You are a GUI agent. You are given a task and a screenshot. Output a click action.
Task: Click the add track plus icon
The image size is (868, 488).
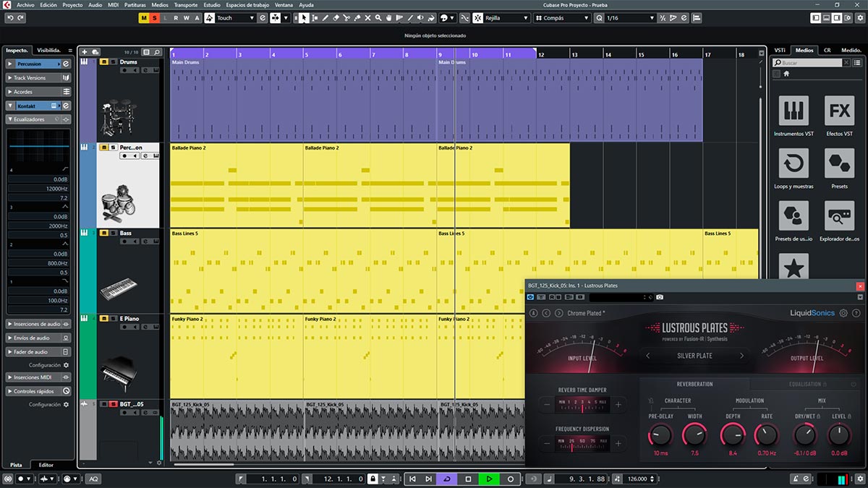tap(85, 52)
